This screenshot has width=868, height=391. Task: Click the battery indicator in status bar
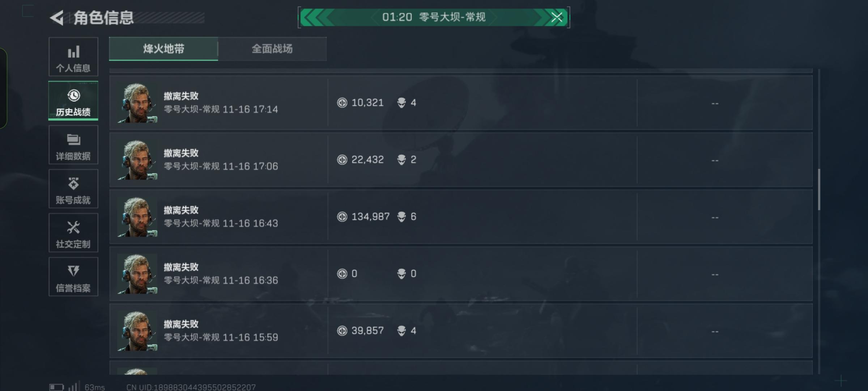tap(56, 387)
